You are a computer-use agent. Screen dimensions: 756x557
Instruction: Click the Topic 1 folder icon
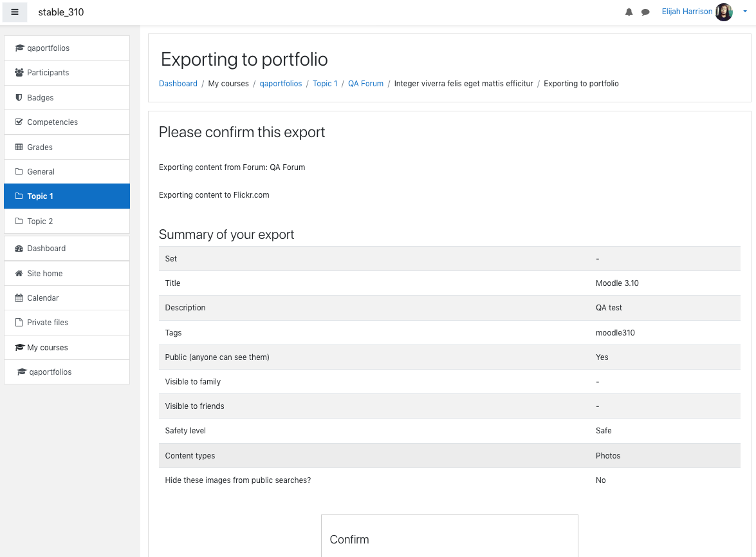(x=19, y=196)
